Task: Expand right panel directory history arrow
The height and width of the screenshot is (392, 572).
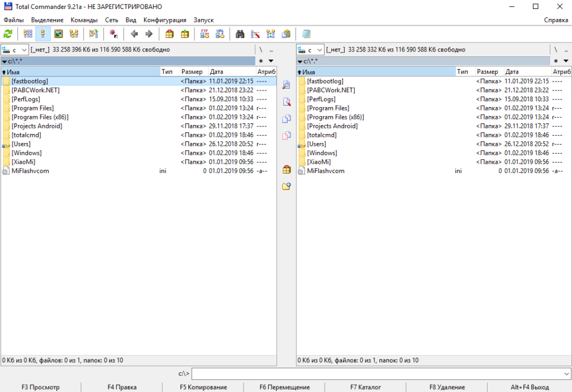Action: (566, 61)
